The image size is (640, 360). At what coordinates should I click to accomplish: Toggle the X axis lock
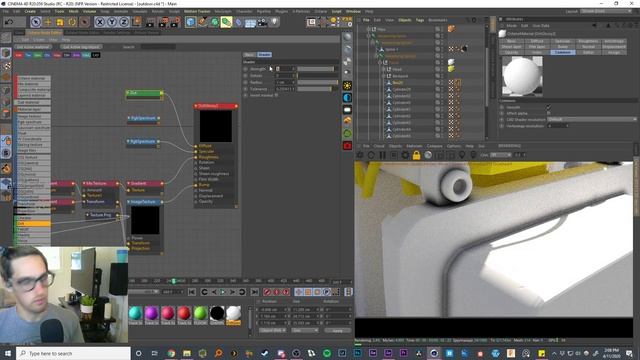click(x=100, y=22)
